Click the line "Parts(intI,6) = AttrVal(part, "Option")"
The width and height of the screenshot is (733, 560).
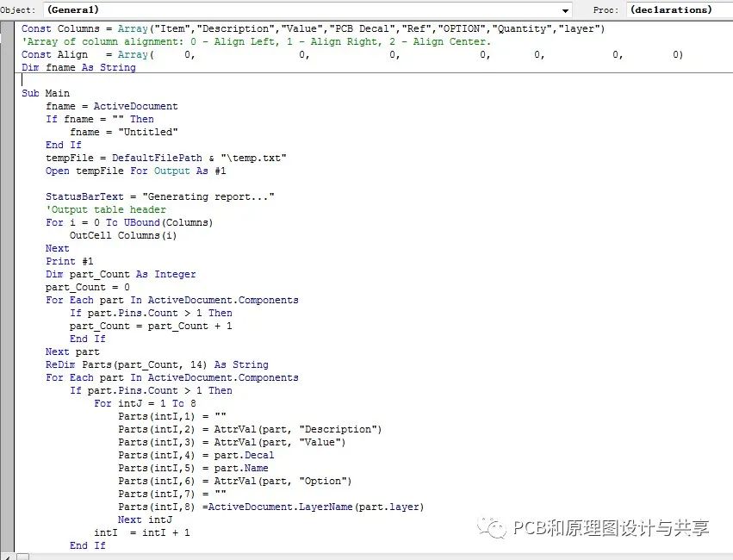coord(235,481)
